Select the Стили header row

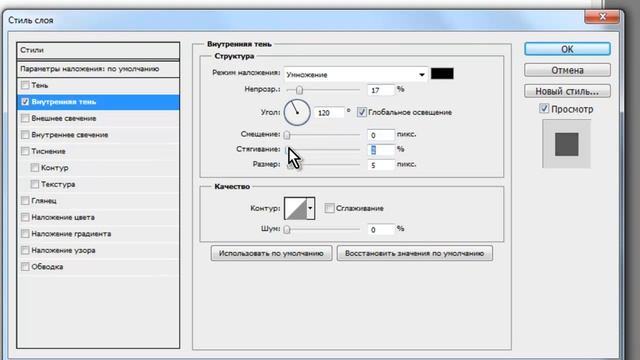pos(98,50)
